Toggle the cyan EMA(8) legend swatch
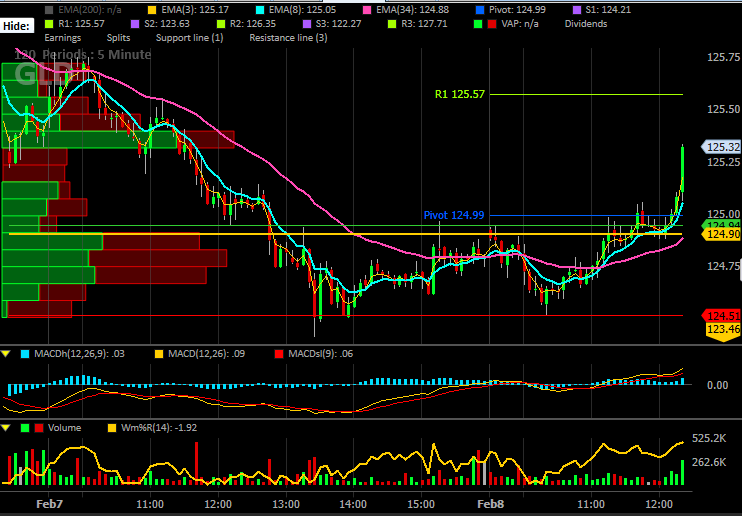The height and width of the screenshot is (516, 742). pos(259,9)
